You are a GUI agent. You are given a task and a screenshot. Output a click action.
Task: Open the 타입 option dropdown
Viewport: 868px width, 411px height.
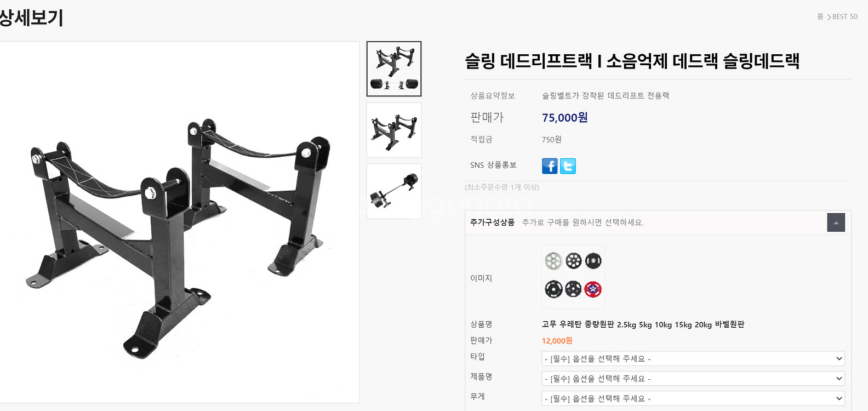pos(693,358)
